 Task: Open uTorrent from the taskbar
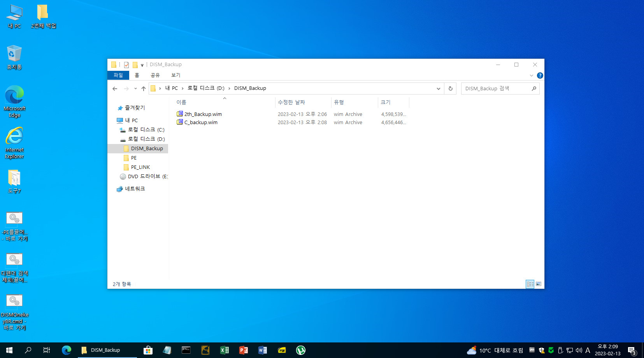pyautogui.click(x=301, y=350)
